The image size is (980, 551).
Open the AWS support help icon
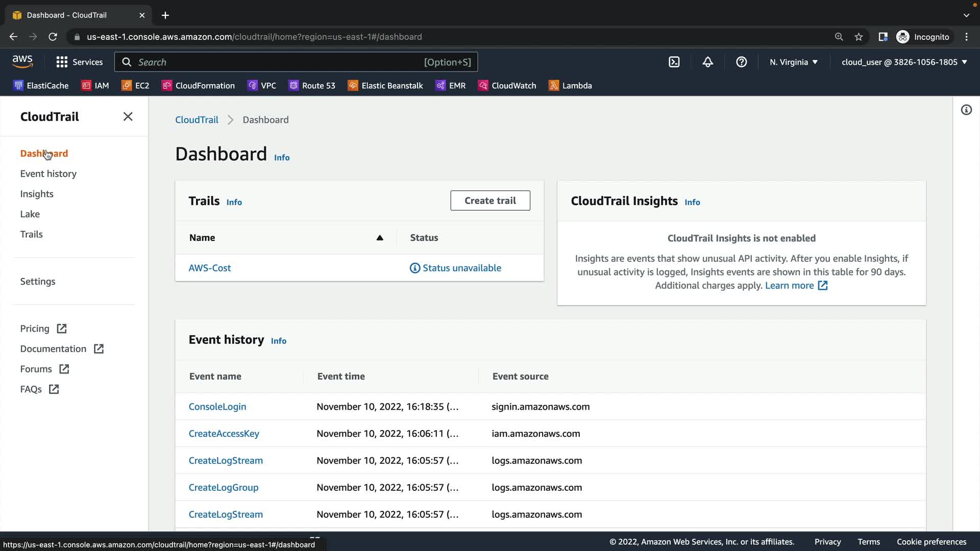741,62
